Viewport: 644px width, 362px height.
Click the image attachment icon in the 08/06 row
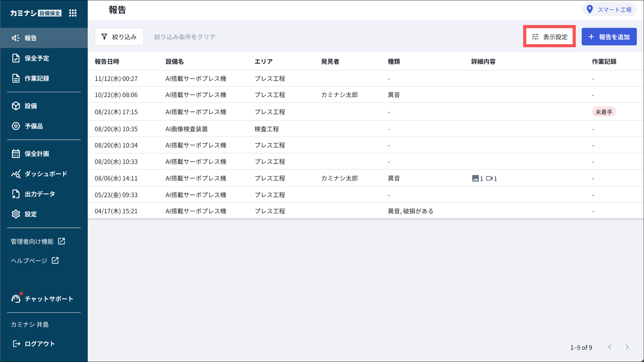pos(475,178)
